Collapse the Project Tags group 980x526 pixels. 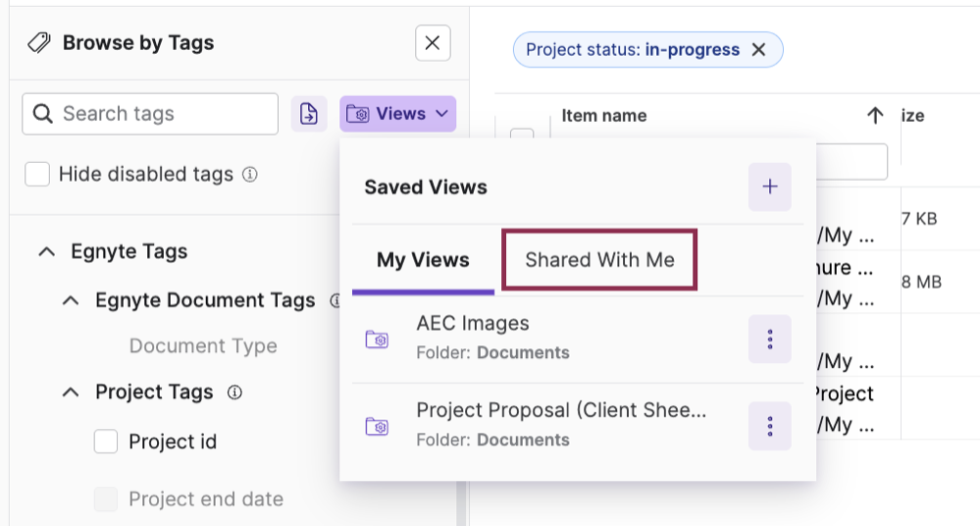pos(71,393)
